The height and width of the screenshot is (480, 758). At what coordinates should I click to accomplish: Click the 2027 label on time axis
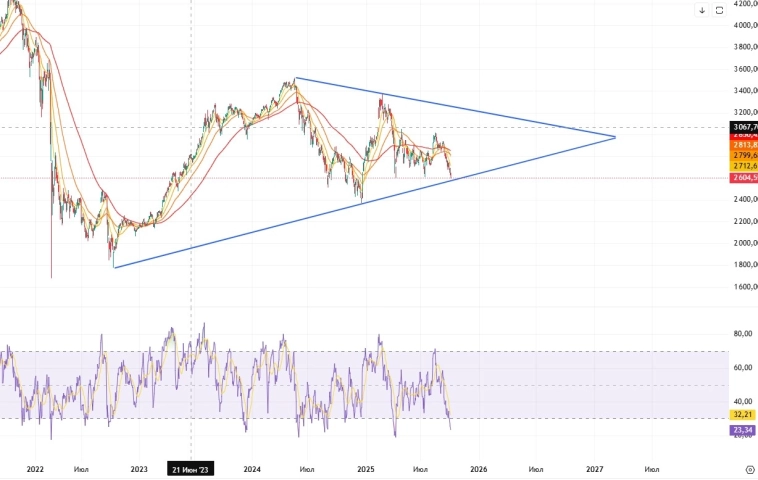click(595, 469)
